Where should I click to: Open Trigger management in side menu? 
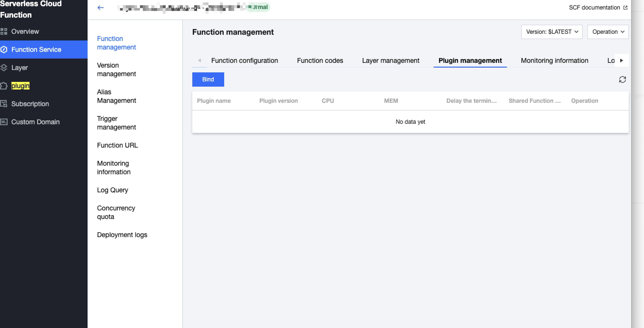[x=116, y=123]
